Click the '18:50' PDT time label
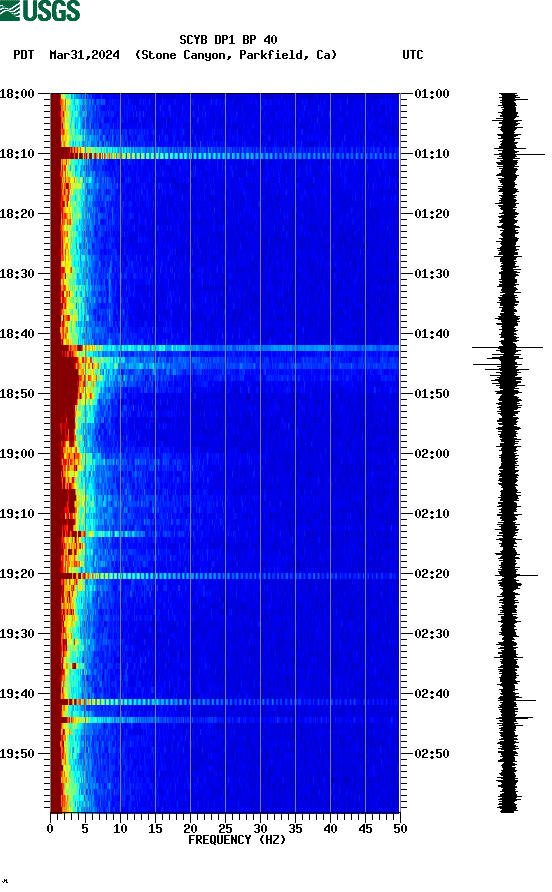 (17, 394)
